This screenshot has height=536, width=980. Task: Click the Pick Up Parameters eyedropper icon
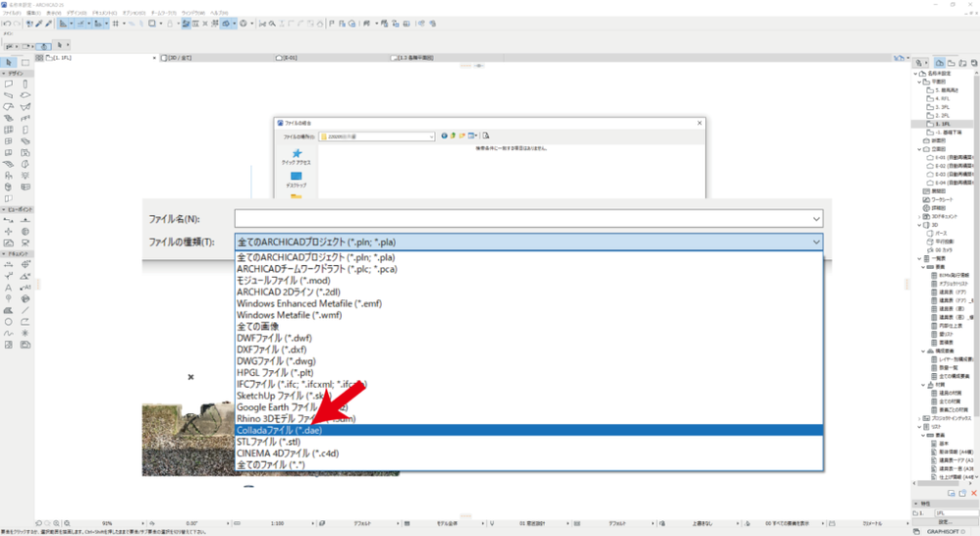click(38, 24)
